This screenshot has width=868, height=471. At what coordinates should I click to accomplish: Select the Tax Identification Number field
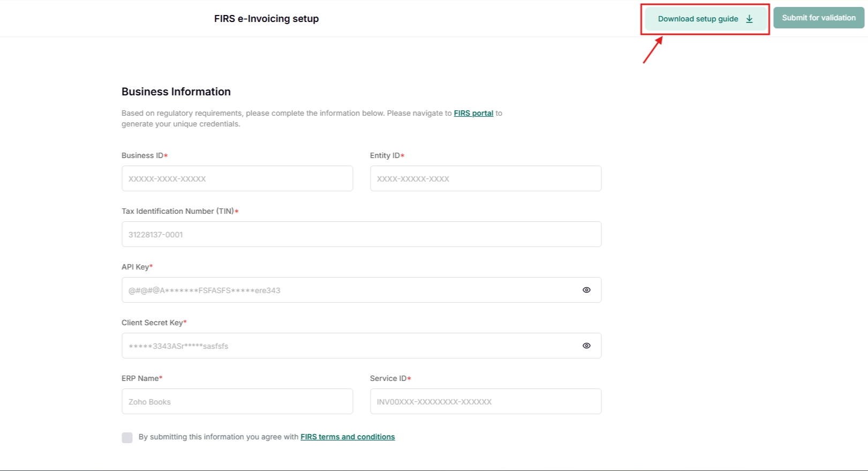coord(361,234)
